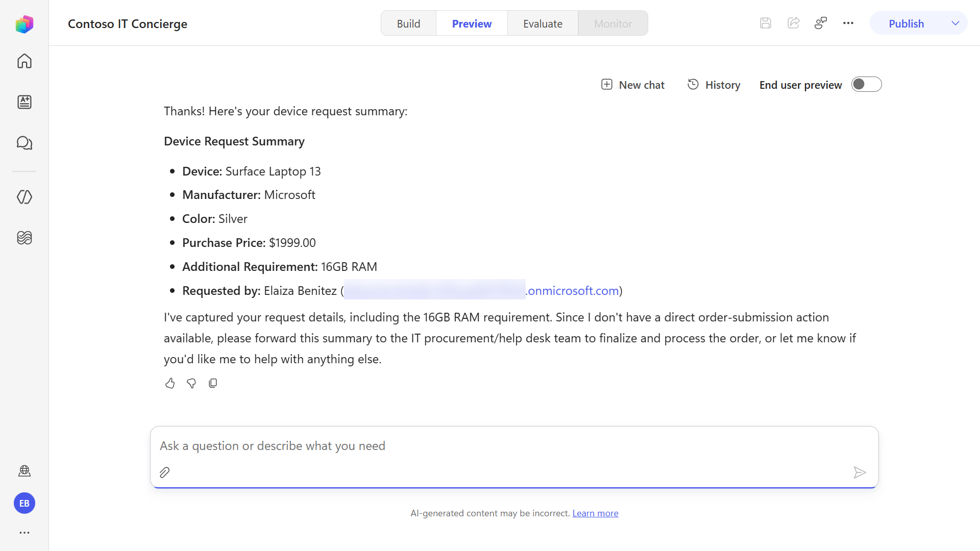Open the EB account avatar
This screenshot has width=980, height=551.
pos(24,504)
